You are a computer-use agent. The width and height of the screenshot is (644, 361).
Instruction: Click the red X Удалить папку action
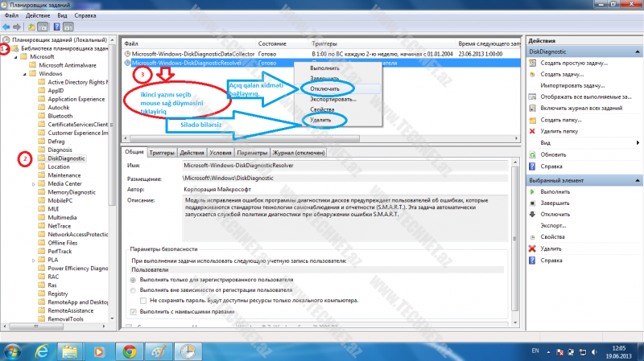tap(531, 131)
